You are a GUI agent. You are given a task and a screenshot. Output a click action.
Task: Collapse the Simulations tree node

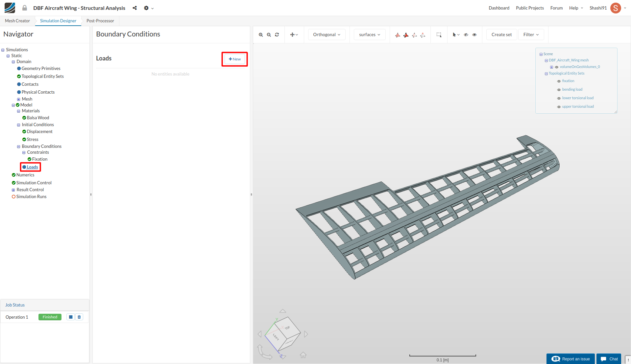coord(3,50)
